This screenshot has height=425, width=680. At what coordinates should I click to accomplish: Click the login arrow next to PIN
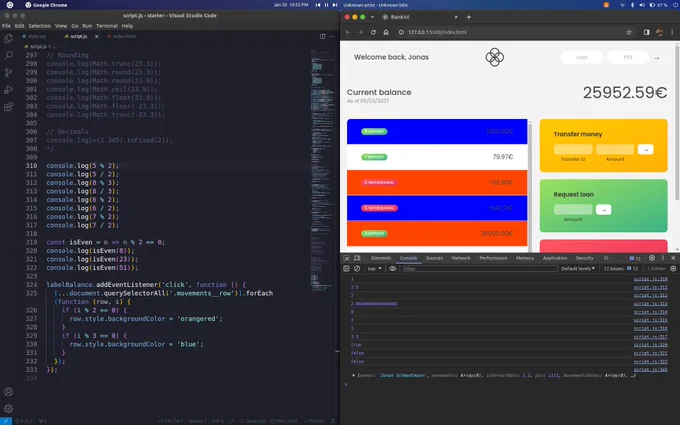[657, 58]
